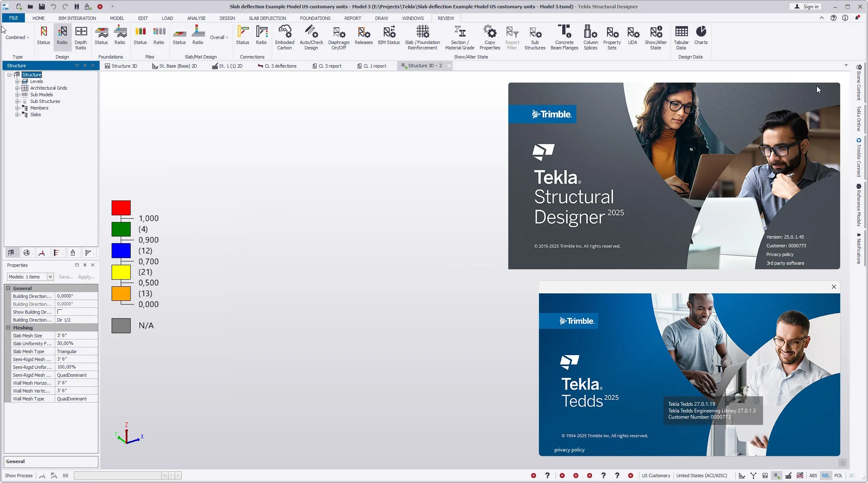
Task: Toggle POL polar mode in status bar
Action: pyautogui.click(x=838, y=476)
